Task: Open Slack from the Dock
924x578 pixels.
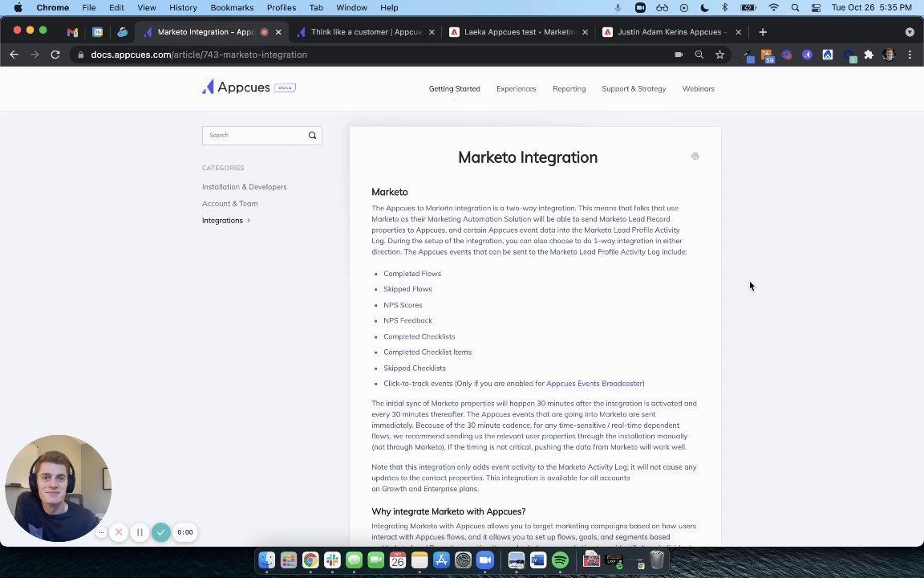Action: 332,560
